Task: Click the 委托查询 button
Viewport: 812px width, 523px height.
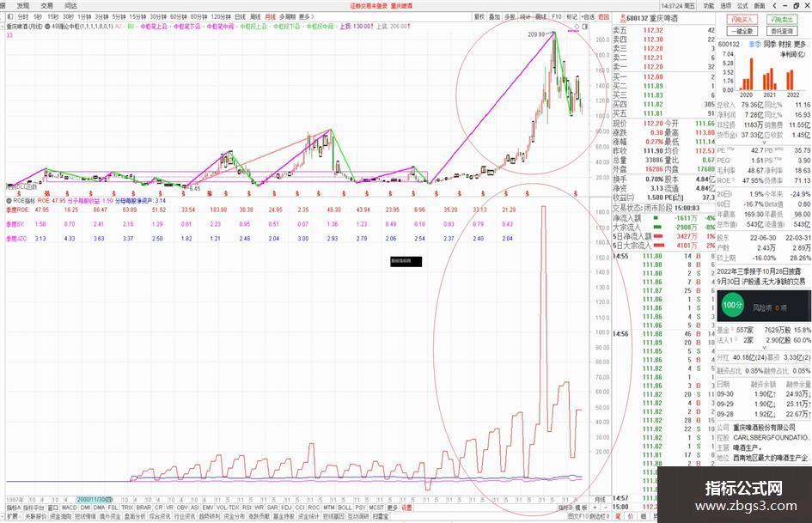Action: [x=782, y=31]
